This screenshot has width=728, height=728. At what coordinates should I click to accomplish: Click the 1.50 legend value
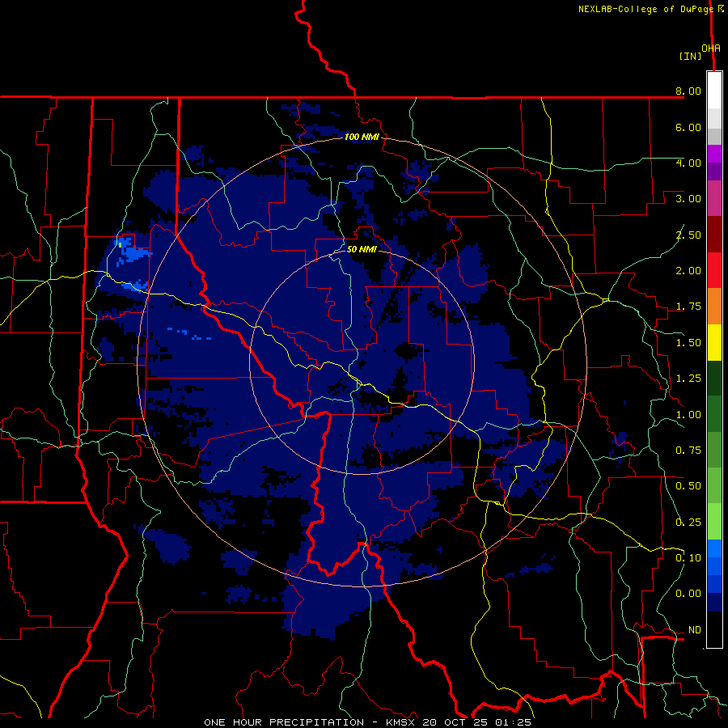point(688,343)
